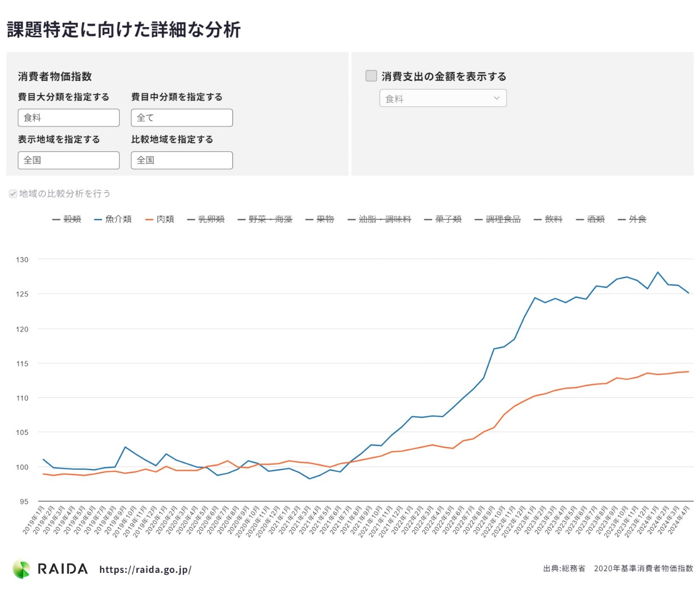Image resolution: width=700 pixels, height=600 pixels.
Task: Click the 130 y-axis label
Action: click(22, 260)
